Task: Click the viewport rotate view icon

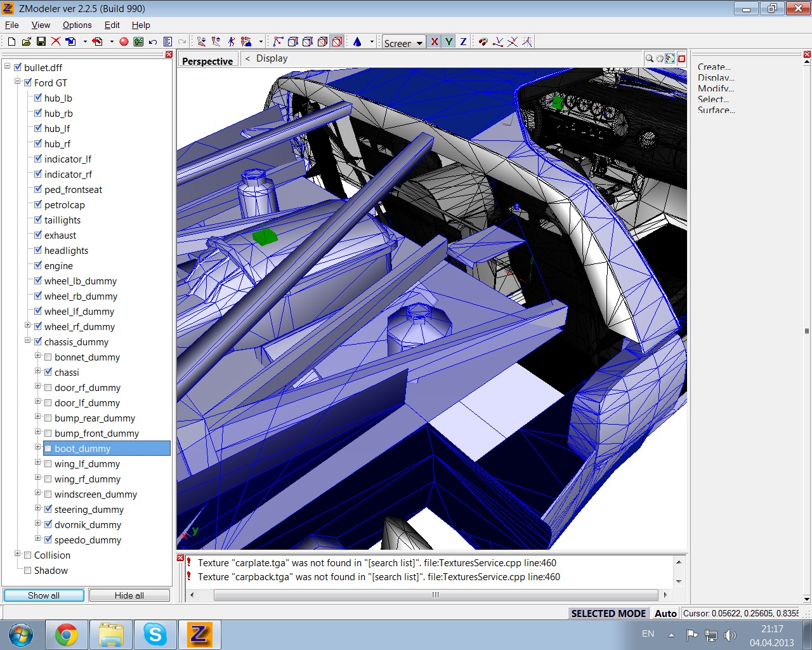Action: click(x=670, y=58)
